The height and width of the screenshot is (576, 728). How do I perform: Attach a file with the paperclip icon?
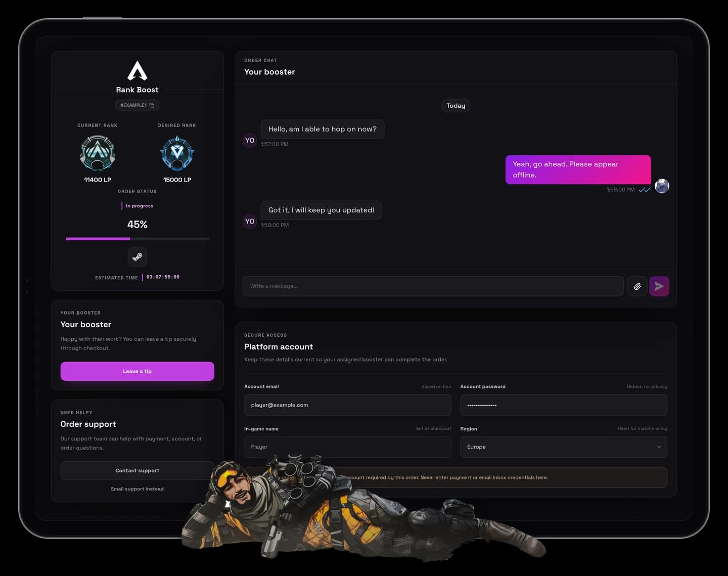(637, 286)
